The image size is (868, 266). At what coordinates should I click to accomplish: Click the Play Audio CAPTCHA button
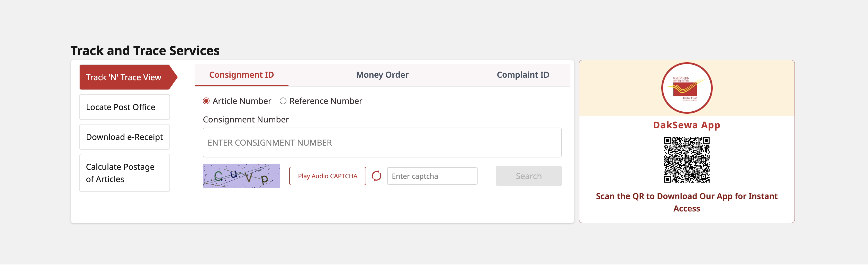(328, 176)
